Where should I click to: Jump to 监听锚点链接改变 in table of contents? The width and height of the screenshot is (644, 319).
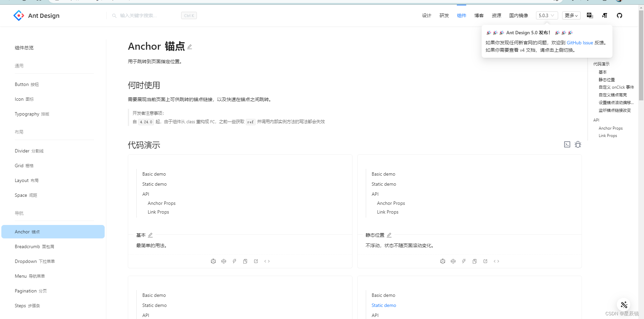click(615, 110)
